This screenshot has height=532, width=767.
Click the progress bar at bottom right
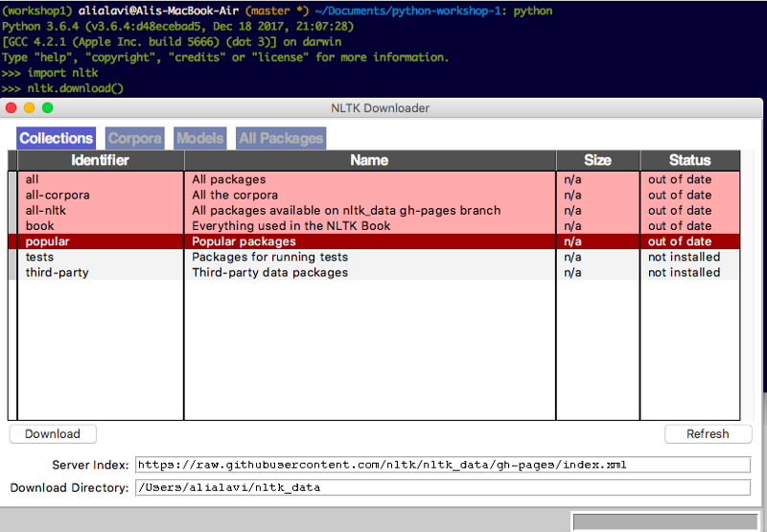(665, 521)
